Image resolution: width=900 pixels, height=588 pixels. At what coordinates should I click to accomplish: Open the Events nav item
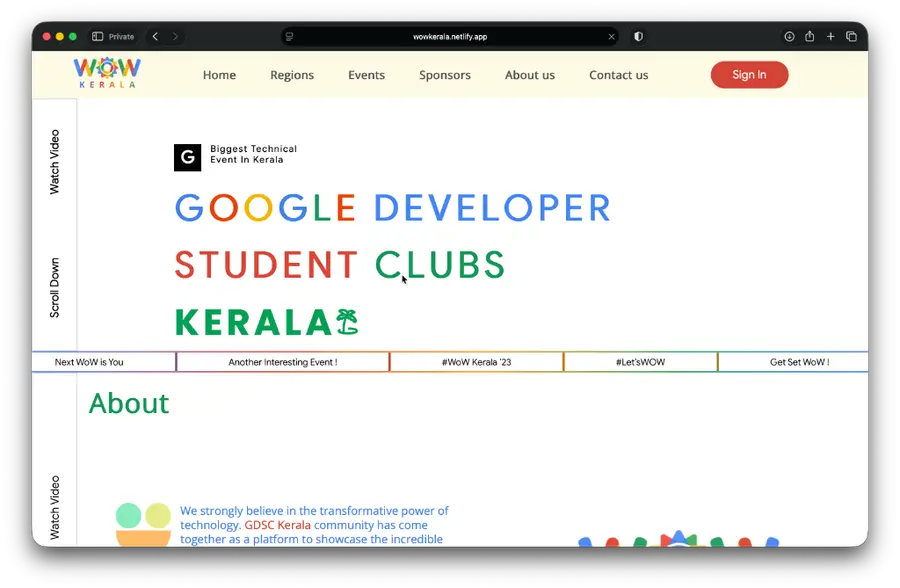tap(366, 75)
